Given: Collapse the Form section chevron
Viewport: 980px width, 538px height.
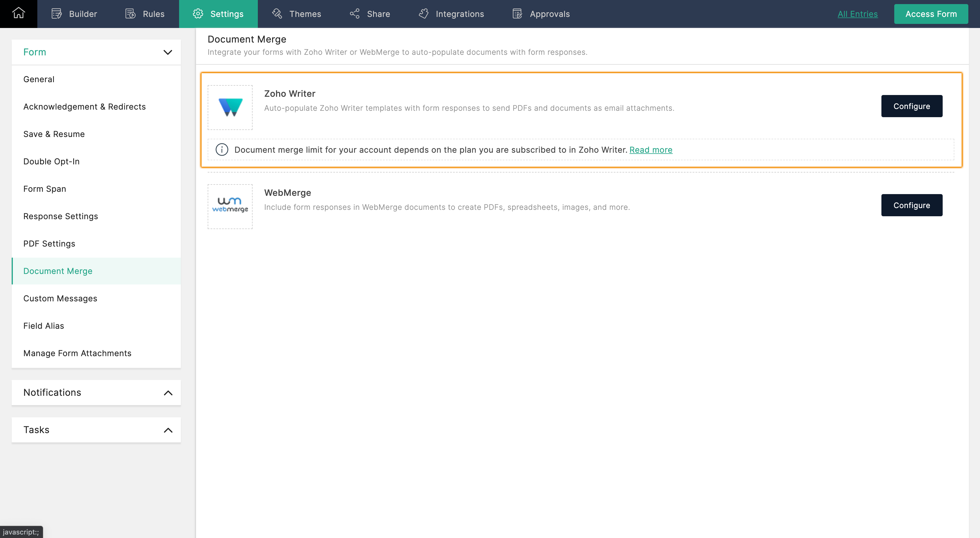Looking at the screenshot, I should point(168,52).
